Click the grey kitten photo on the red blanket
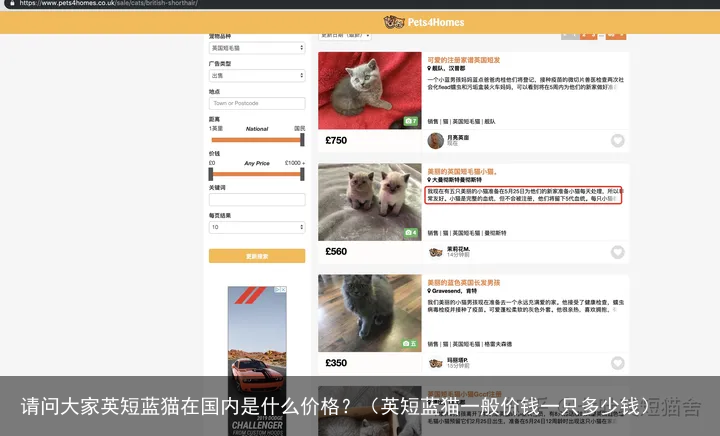This screenshot has width=720, height=436. point(370,90)
